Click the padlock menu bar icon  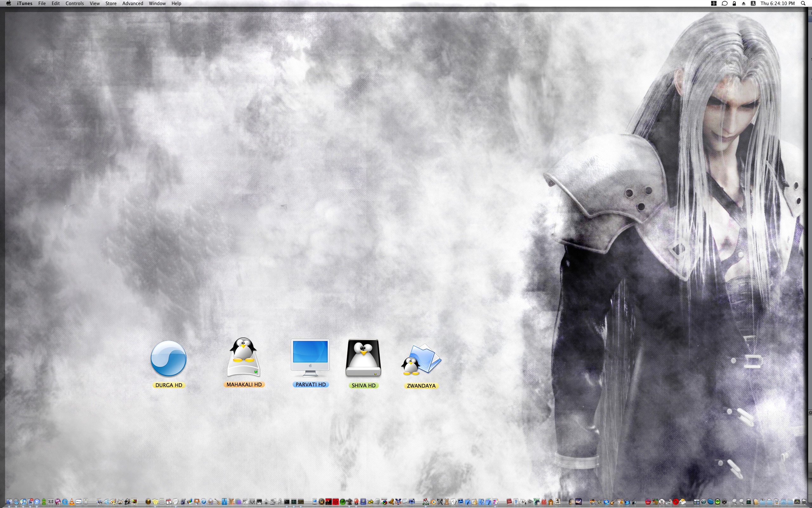coord(734,3)
